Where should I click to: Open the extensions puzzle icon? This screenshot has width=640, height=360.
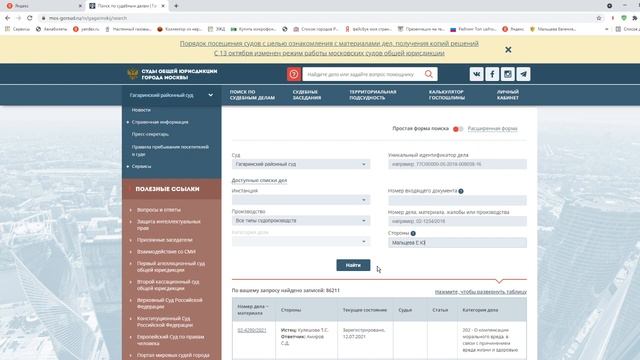[x=635, y=18]
